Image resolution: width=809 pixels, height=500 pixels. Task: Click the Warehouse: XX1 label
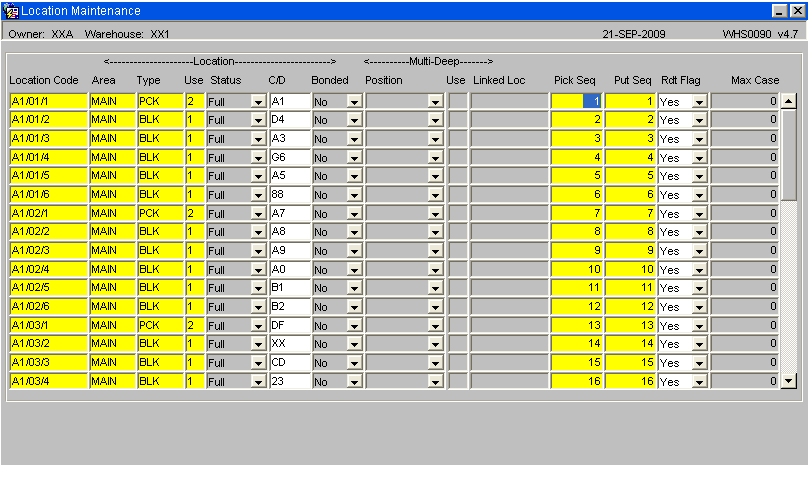pos(127,34)
